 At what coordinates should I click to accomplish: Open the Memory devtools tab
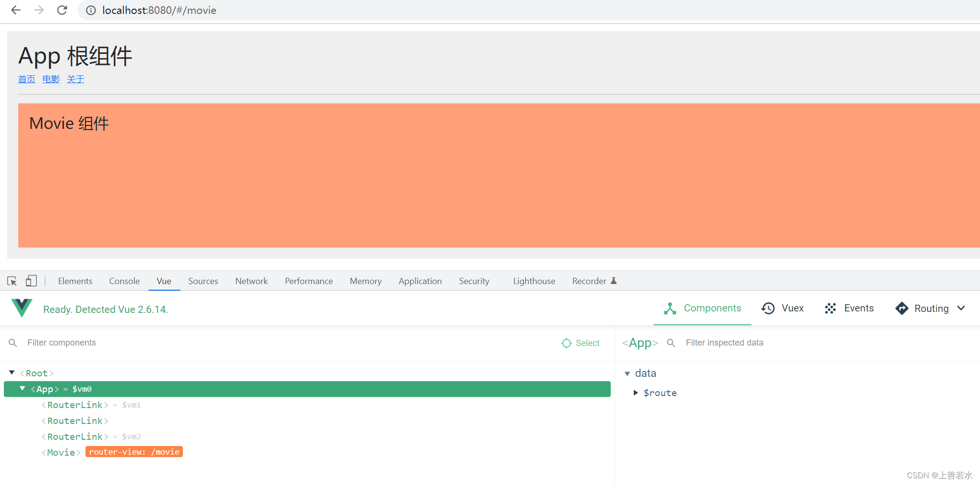tap(365, 281)
